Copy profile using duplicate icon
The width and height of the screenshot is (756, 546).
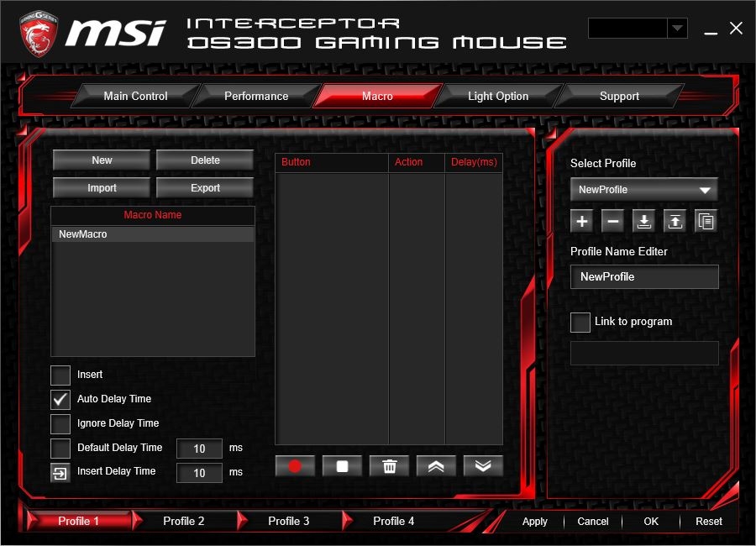[x=706, y=221]
